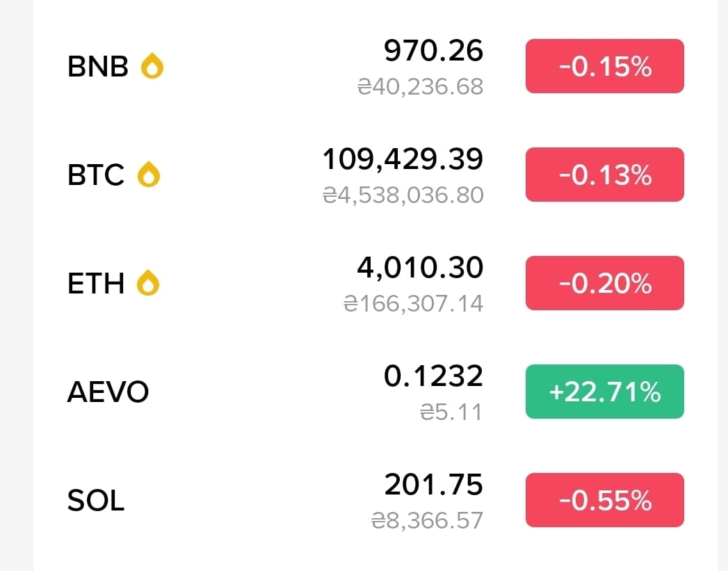Select the BTC price 109,429.39
728x571 pixels.
[x=403, y=159]
